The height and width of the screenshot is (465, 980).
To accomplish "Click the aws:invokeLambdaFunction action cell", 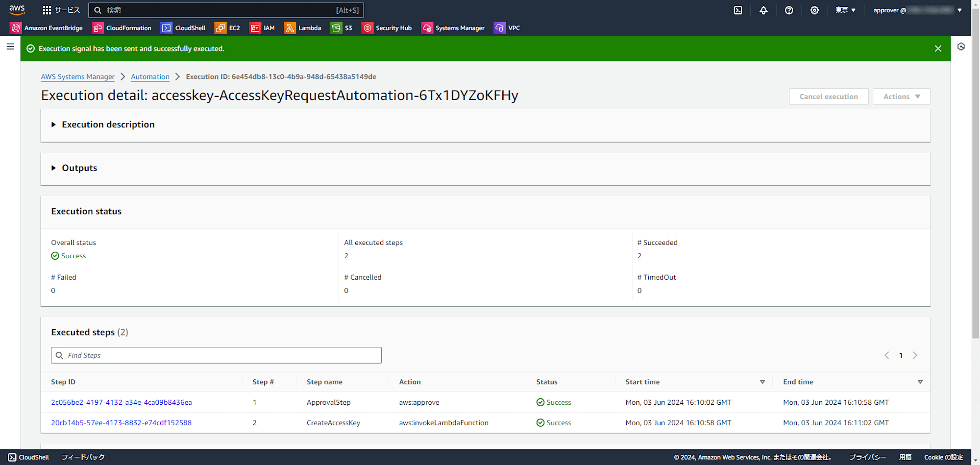I will coord(443,422).
